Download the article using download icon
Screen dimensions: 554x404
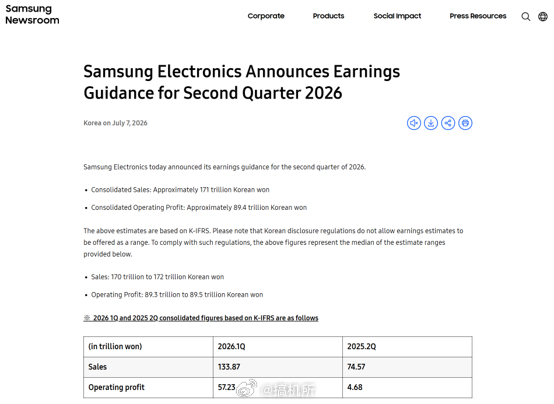click(x=431, y=123)
